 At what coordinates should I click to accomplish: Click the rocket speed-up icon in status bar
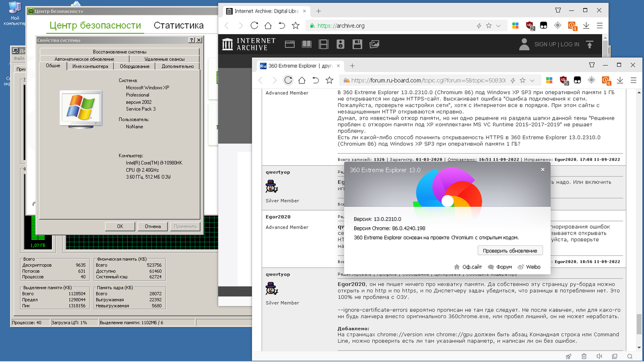569,356
